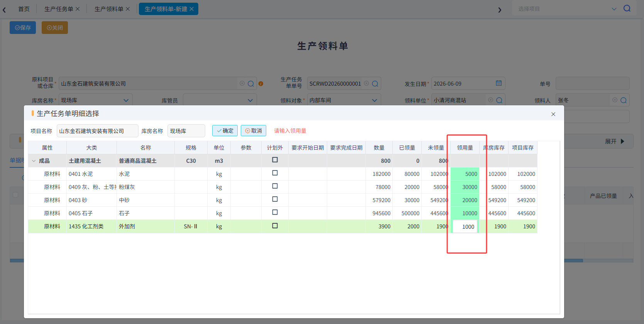Edit the 领用量 input for 外加剂
The width and height of the screenshot is (644, 324).
tap(465, 227)
